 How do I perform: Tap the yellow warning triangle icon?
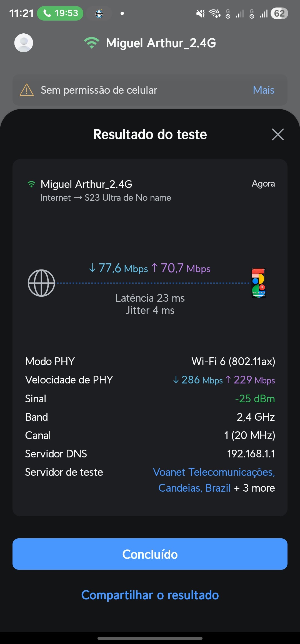tap(27, 90)
